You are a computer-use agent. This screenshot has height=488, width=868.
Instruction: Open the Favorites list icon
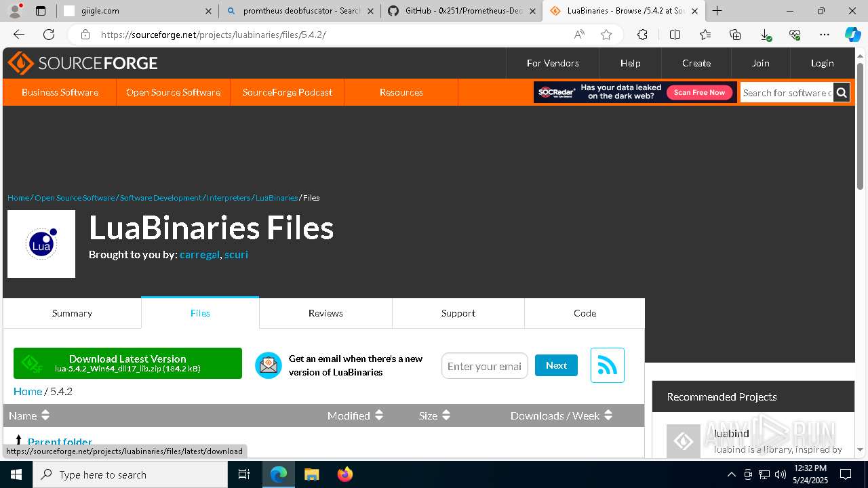(x=705, y=35)
